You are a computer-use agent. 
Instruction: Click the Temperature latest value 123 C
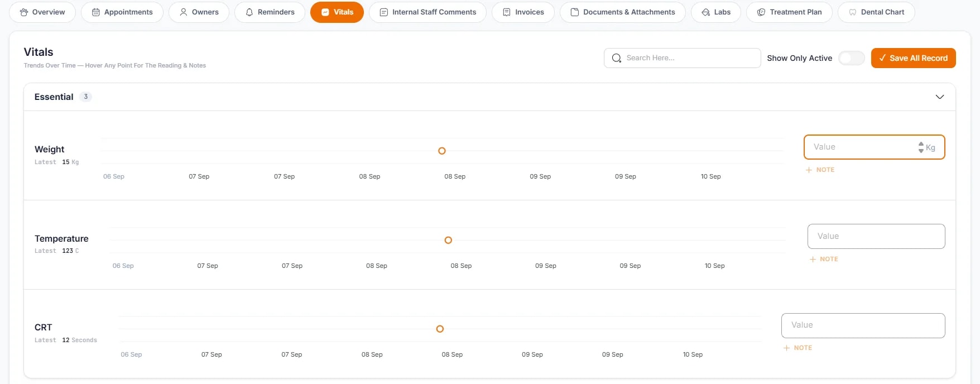pyautogui.click(x=70, y=251)
